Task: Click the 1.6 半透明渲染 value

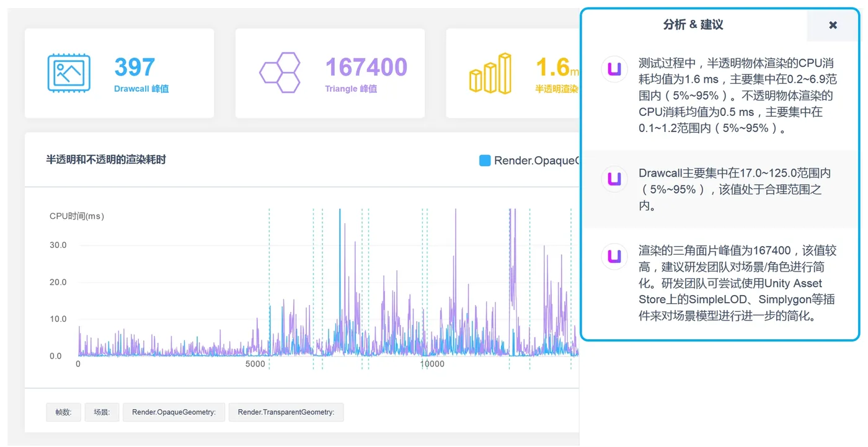Action: coord(552,67)
